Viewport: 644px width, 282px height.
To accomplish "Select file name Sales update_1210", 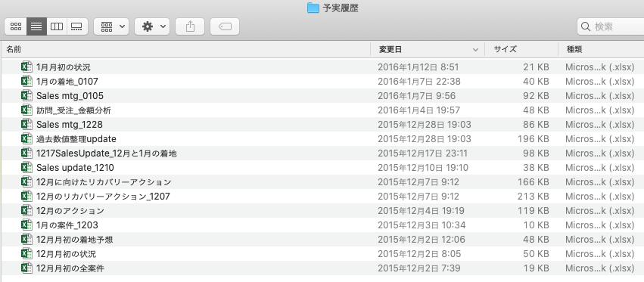I will pos(75,168).
